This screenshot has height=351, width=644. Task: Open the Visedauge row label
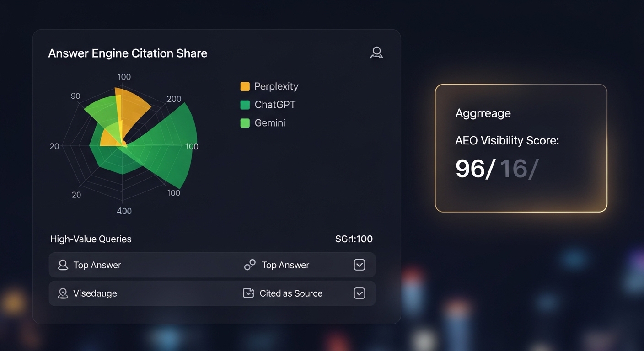[95, 293]
